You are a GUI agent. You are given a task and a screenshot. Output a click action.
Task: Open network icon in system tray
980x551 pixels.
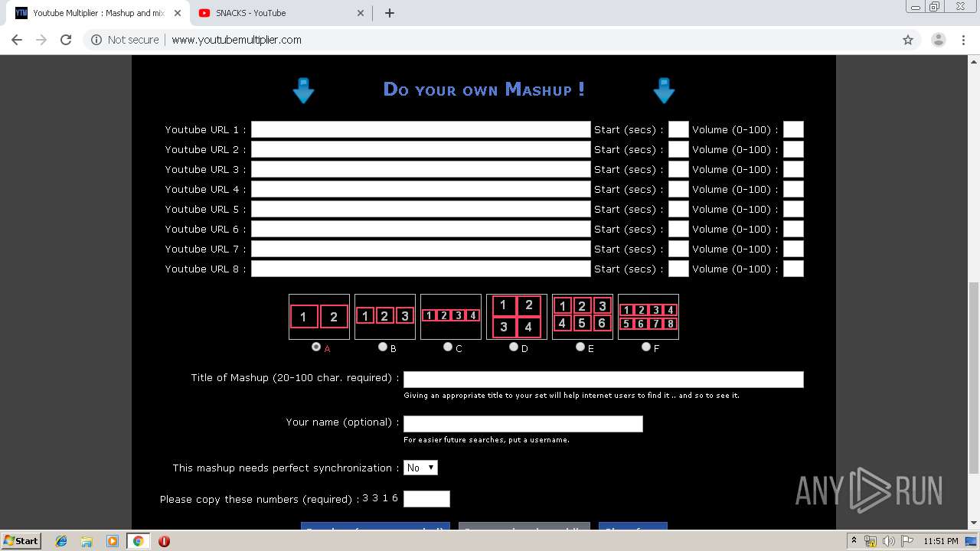tap(871, 541)
